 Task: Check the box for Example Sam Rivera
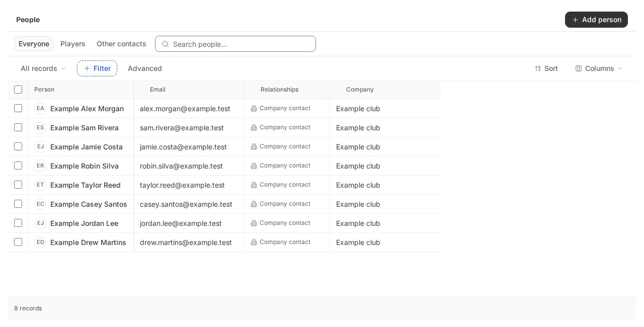click(x=18, y=127)
